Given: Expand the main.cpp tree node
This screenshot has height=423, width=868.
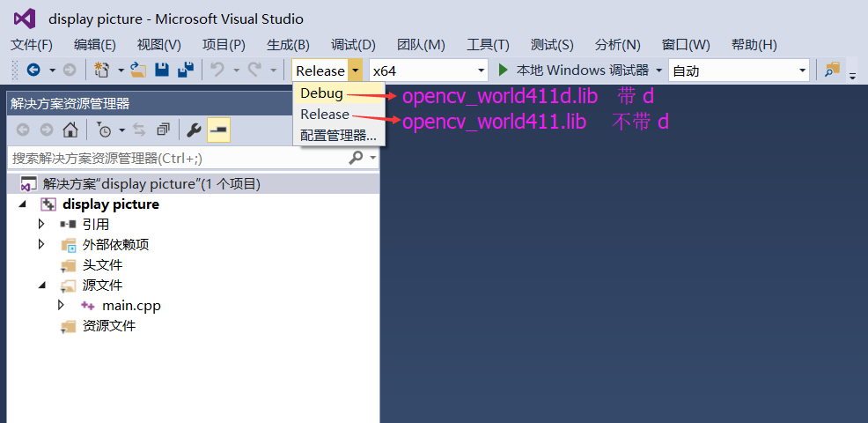Looking at the screenshot, I should click(x=61, y=305).
